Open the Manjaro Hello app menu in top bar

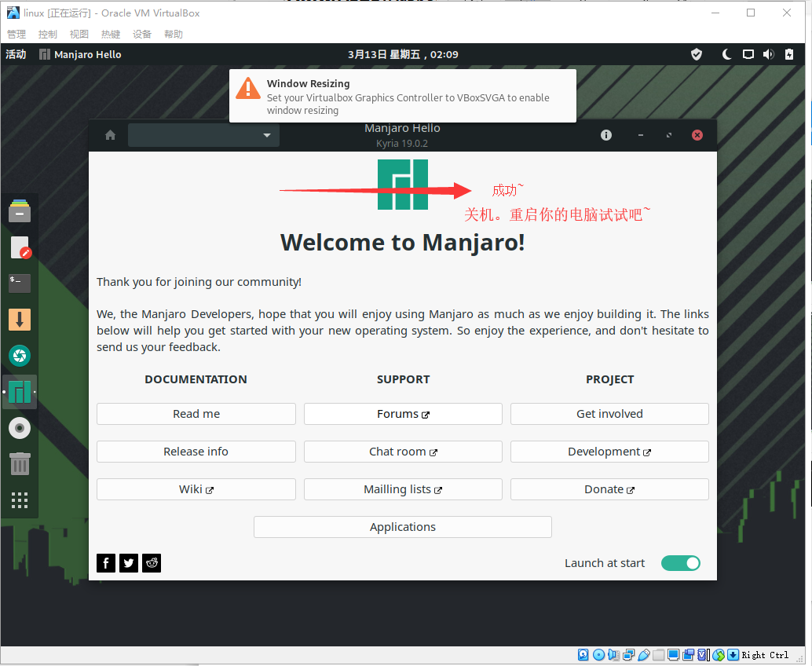[80, 54]
